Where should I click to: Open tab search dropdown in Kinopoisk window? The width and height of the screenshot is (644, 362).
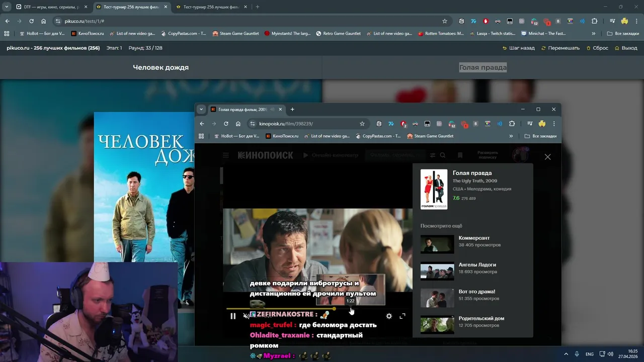tap(201, 109)
